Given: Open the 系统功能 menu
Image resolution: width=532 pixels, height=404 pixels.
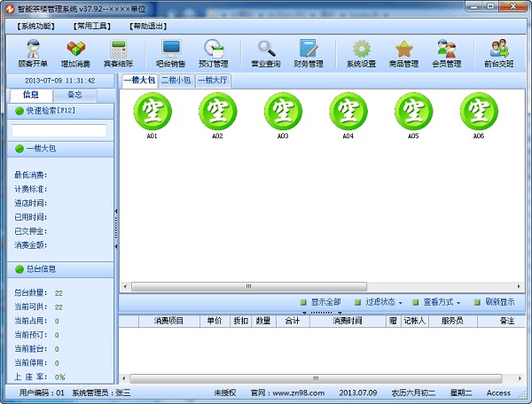Looking at the screenshot, I should click(x=36, y=26).
